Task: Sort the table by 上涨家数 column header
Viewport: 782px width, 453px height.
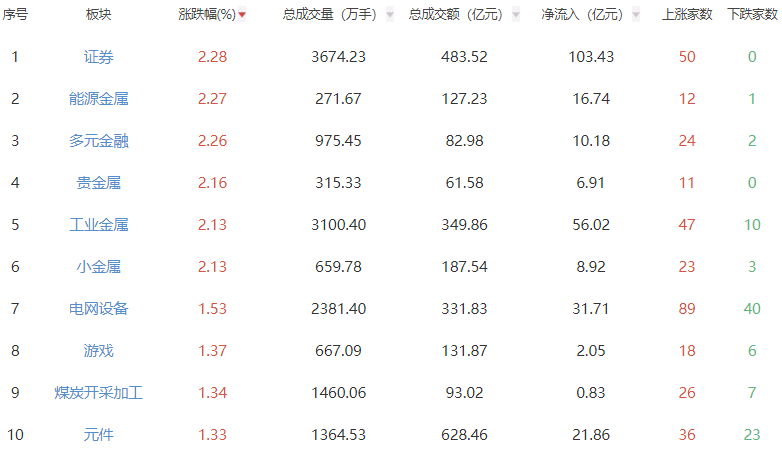Action: (687, 15)
